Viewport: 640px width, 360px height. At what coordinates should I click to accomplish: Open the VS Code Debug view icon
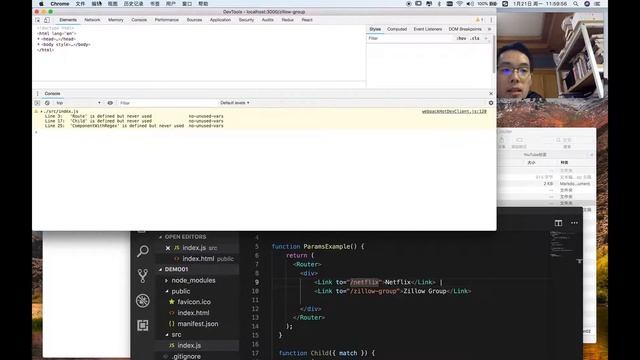coord(143,301)
